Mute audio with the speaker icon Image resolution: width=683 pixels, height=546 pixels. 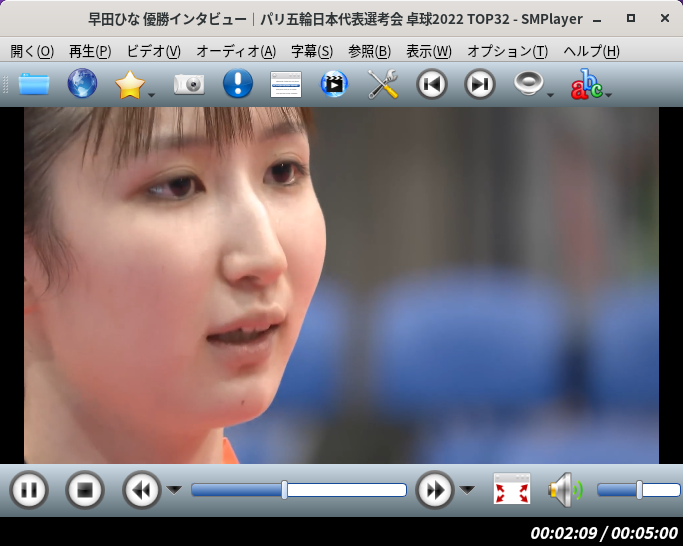(x=565, y=490)
